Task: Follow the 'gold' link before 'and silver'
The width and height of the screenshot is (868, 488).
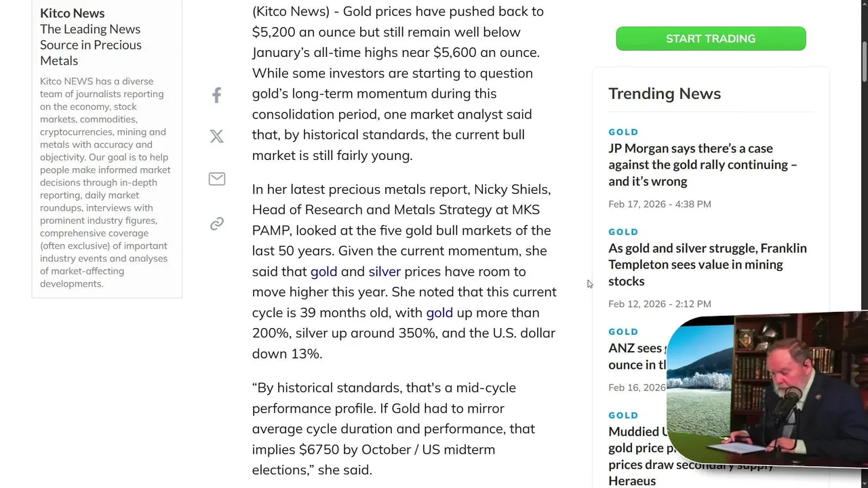Action: point(323,272)
